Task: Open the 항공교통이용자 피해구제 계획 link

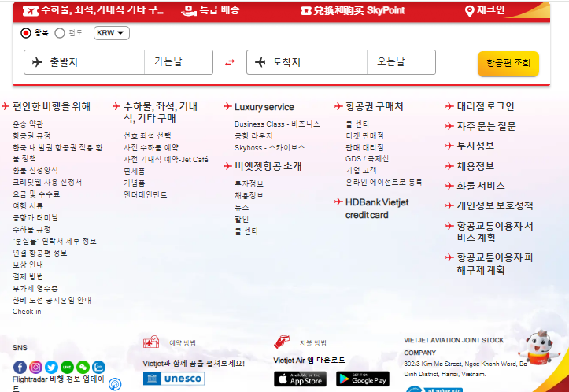Action: 494,264
